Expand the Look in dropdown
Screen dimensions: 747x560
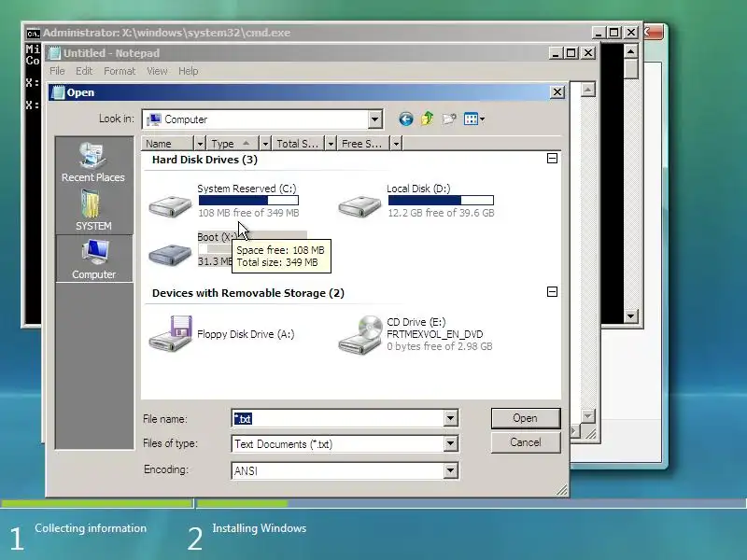click(x=375, y=119)
